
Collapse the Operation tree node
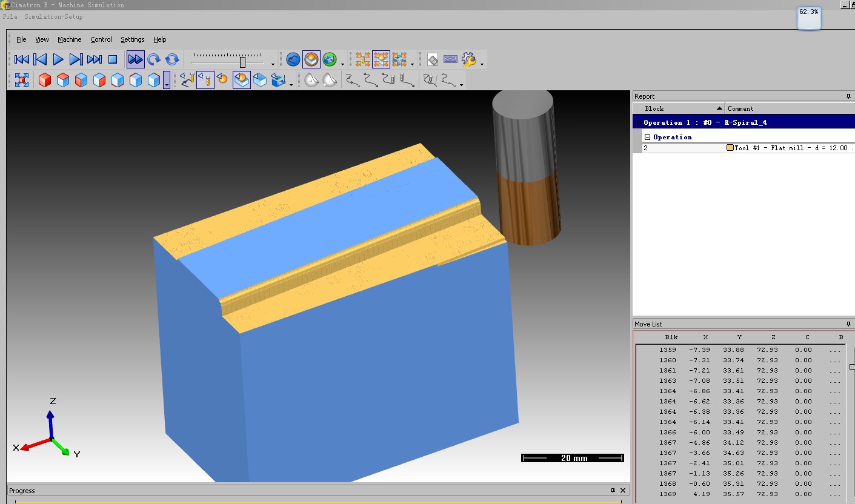[x=647, y=138]
